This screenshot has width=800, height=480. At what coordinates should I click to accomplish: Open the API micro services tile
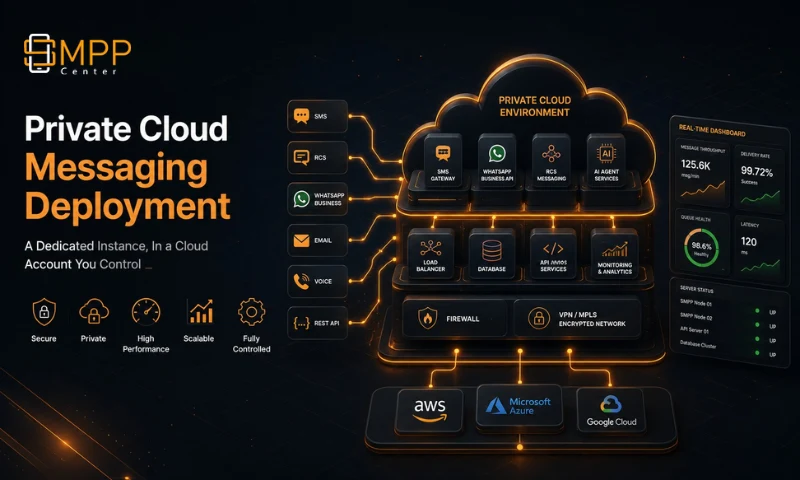click(553, 254)
